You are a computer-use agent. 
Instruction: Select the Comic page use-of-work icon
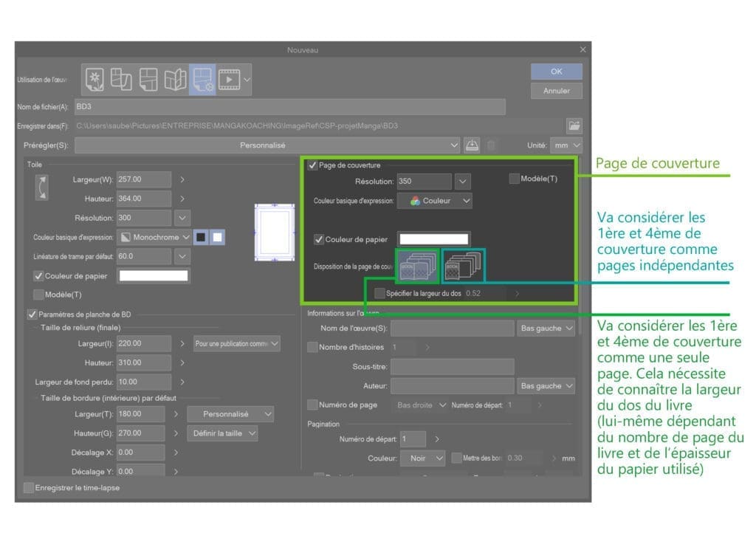pos(148,79)
